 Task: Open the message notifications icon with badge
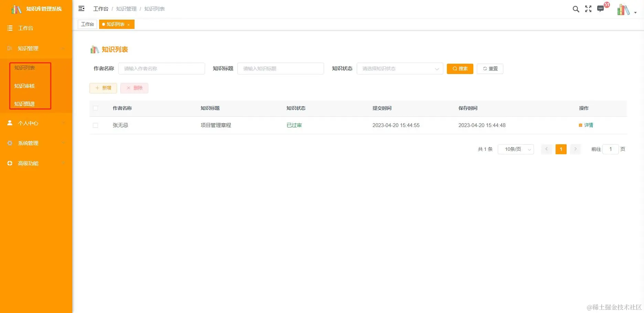600,9
